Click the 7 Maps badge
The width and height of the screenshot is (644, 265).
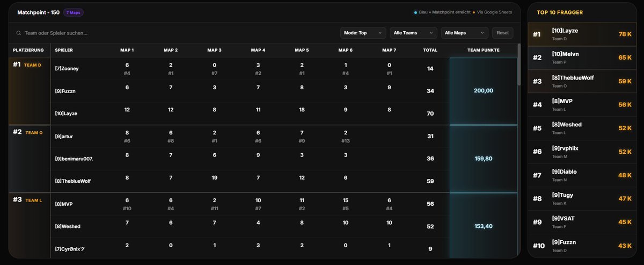pos(74,12)
